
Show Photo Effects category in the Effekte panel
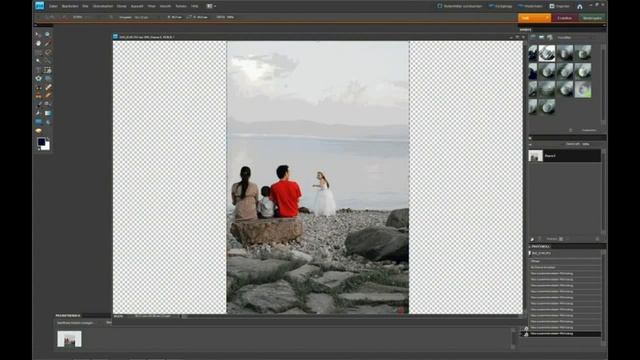tap(550, 37)
